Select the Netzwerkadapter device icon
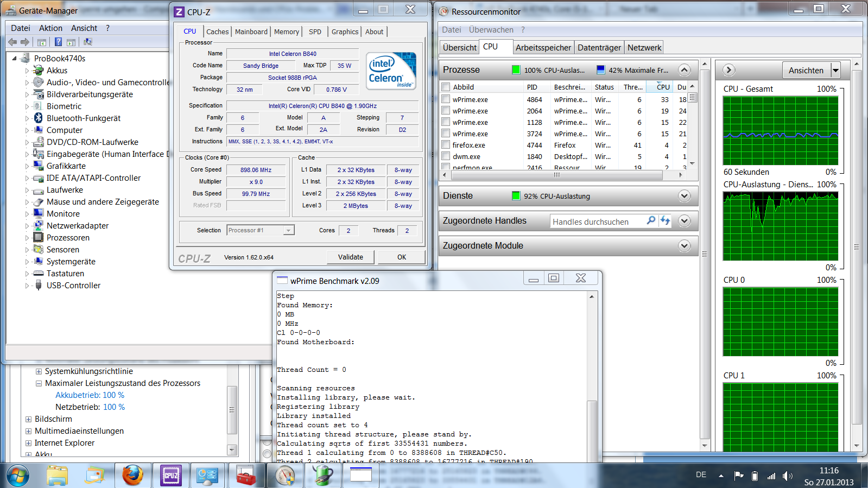868x488 pixels. point(38,226)
